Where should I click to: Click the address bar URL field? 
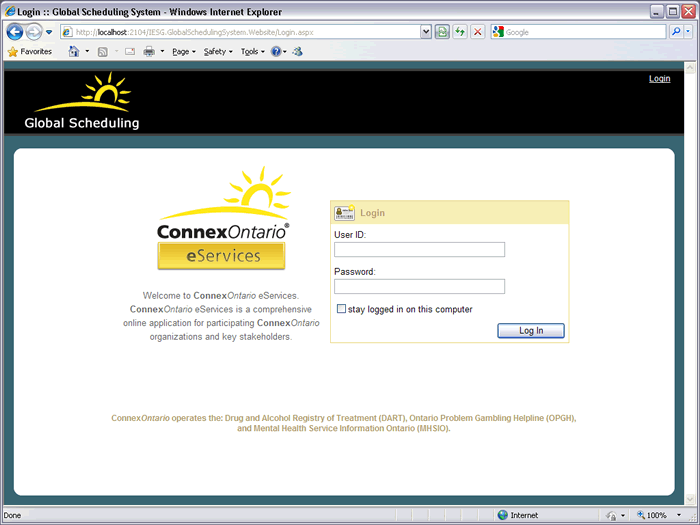(x=240, y=32)
